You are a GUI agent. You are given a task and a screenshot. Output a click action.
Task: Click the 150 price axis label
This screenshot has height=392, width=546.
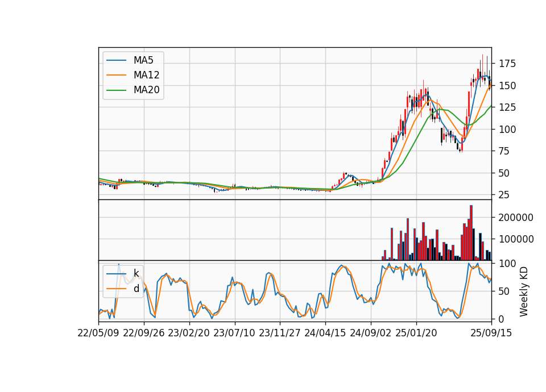pos(507,86)
